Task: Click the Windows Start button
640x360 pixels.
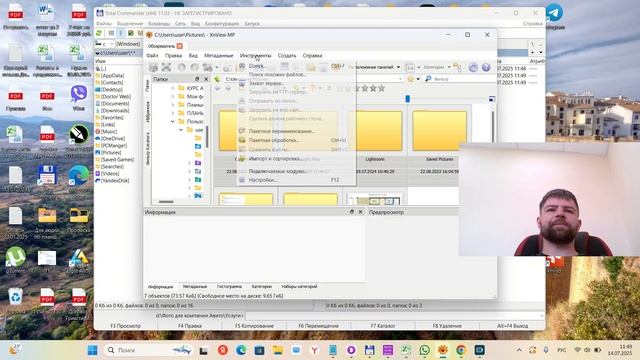Action: (93, 350)
